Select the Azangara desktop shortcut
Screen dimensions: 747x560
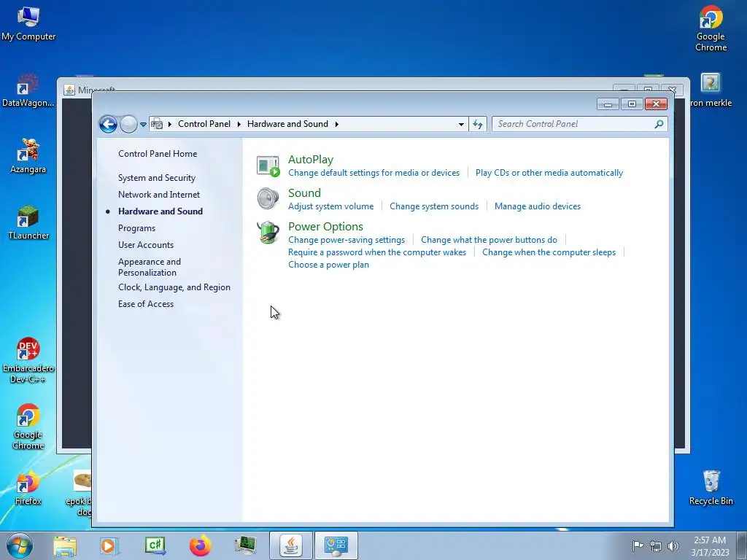[28, 156]
